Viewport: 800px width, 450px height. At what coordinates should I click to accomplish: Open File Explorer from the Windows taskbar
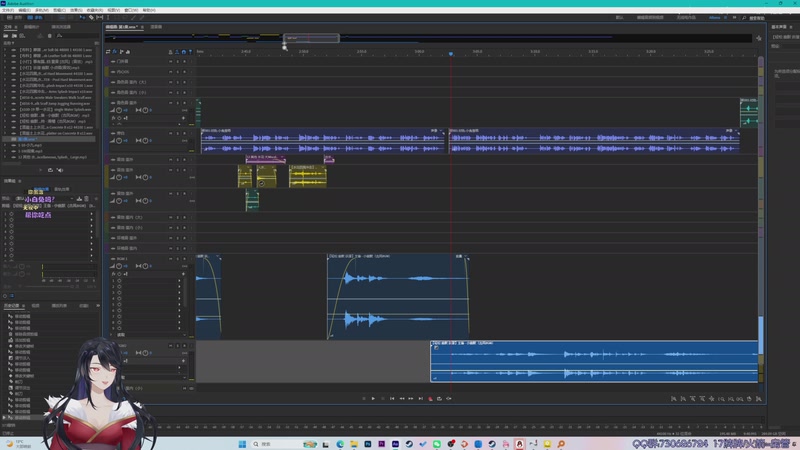(354, 444)
